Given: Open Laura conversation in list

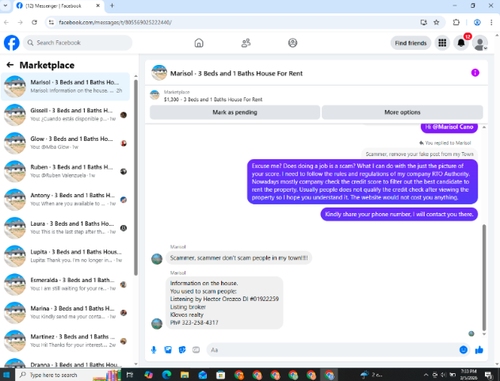Looking at the screenshot, I should (65, 228).
